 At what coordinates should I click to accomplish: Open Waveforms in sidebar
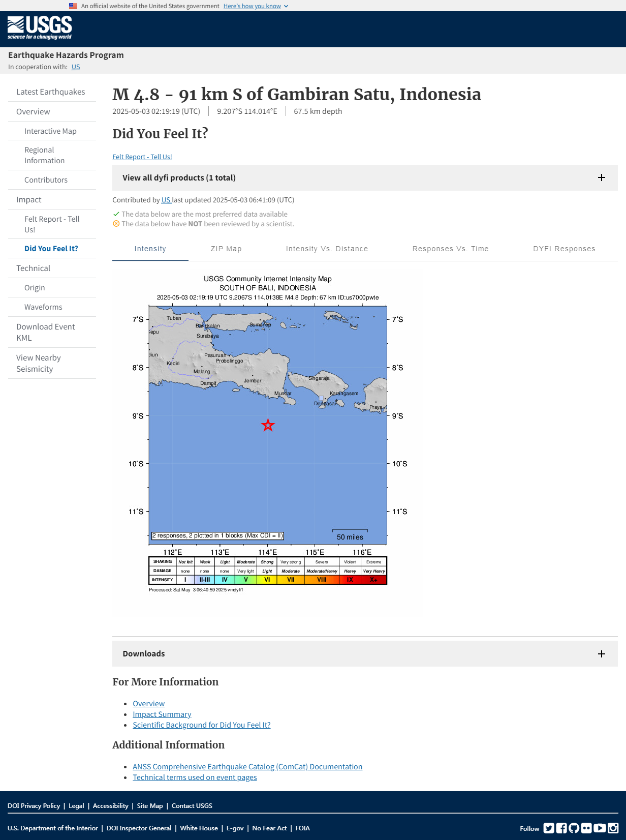52,307
